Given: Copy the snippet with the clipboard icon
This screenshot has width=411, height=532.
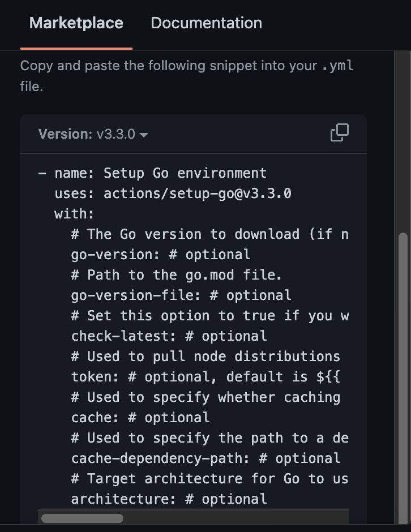Looking at the screenshot, I should coord(340,132).
